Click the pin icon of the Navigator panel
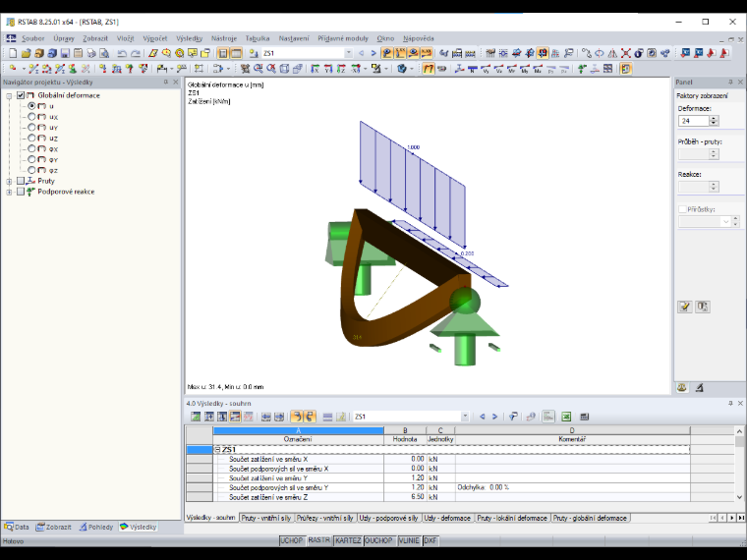This screenshot has width=747, height=560. click(166, 82)
